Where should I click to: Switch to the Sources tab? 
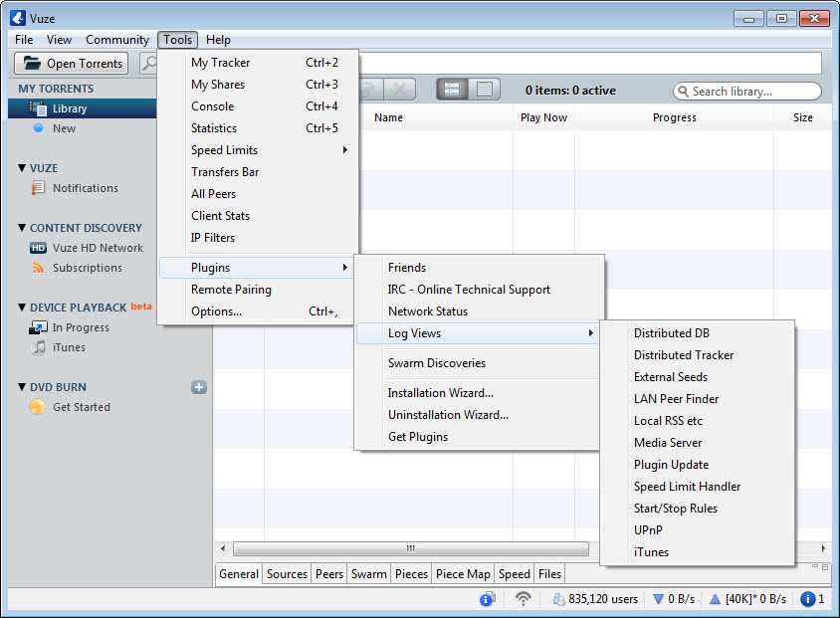click(x=288, y=574)
